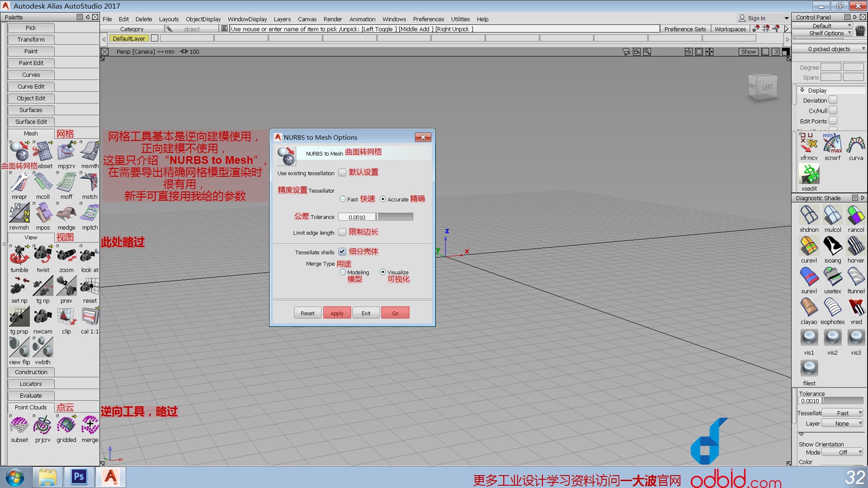Open File Explorer from the taskbar
The image size is (868, 488).
pyautogui.click(x=47, y=477)
